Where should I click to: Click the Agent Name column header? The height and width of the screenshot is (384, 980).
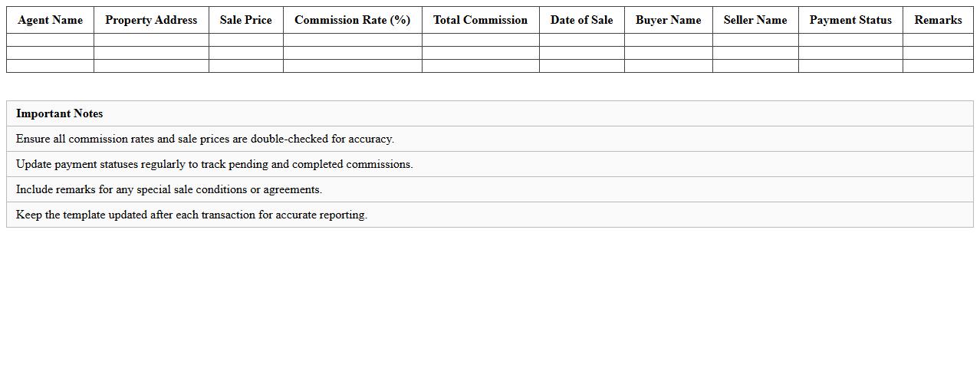pyautogui.click(x=50, y=20)
